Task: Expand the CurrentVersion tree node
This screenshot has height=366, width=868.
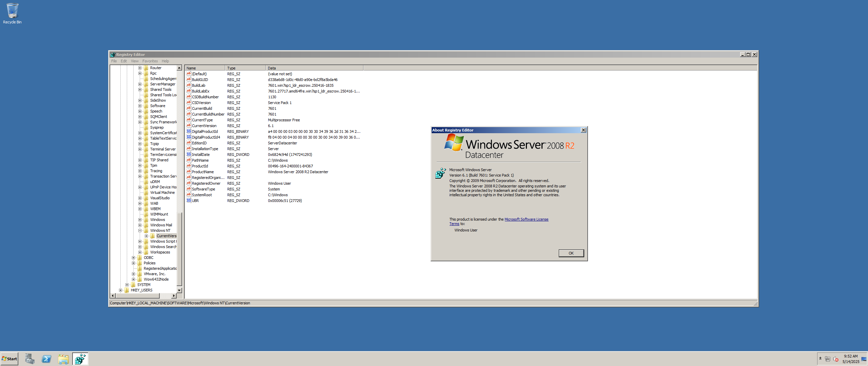Action: (146, 236)
